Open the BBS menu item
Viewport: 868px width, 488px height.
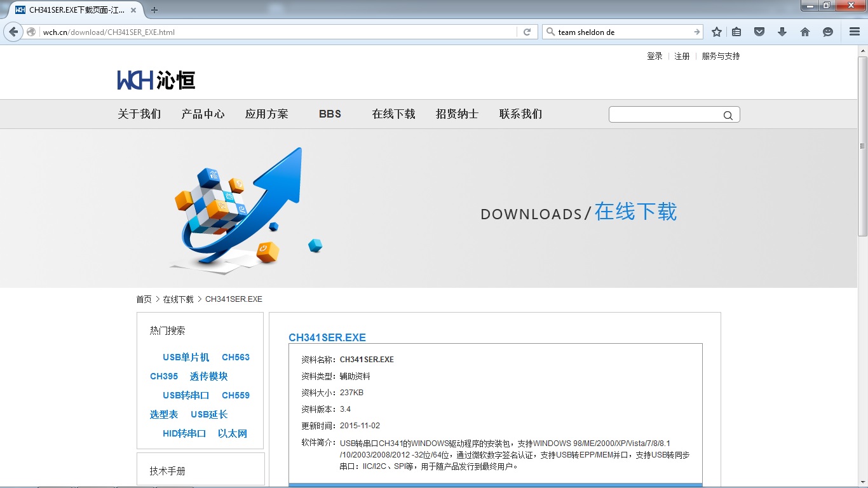(x=330, y=114)
